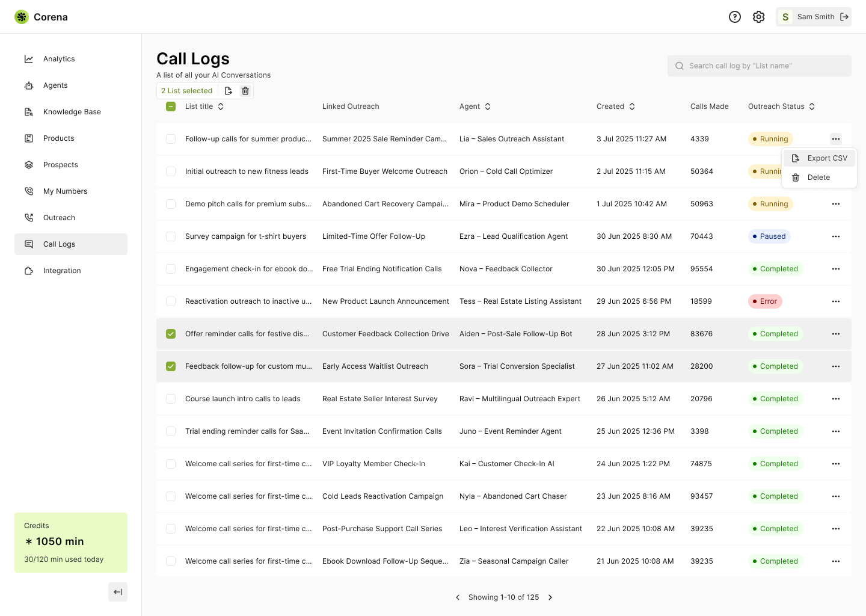Open three-dot menu for the Error row
Image resolution: width=866 pixels, height=616 pixels.
(x=835, y=301)
